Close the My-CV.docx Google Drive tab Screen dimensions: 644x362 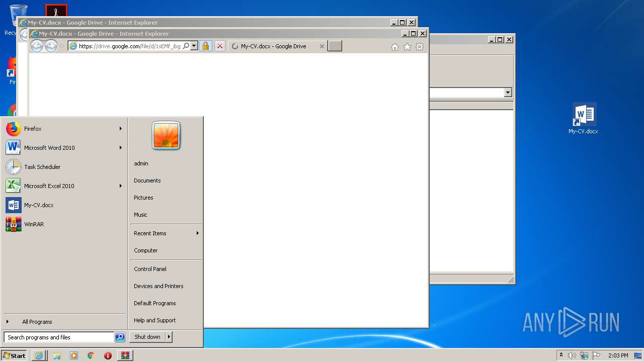pos(322,46)
